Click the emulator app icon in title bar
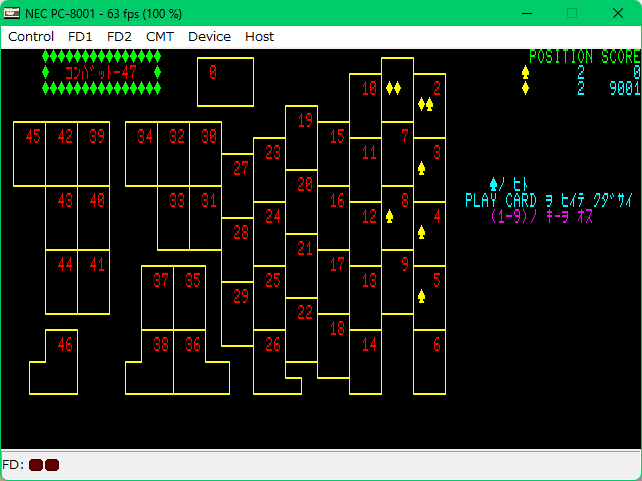The image size is (642, 481). (11, 13)
